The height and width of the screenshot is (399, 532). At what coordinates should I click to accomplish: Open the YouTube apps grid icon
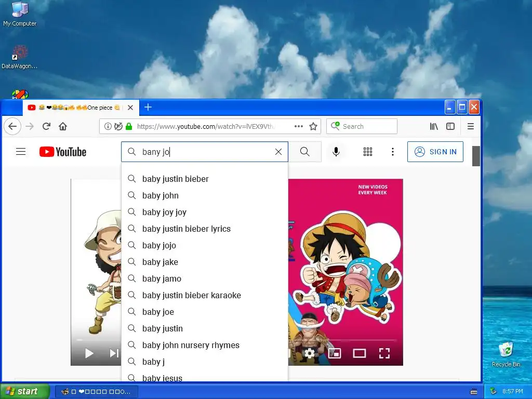point(368,152)
